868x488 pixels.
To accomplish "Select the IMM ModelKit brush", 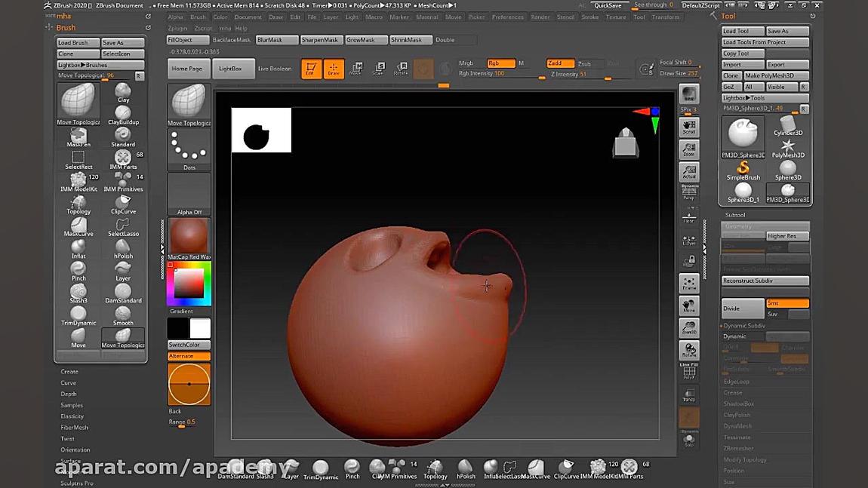I will (x=78, y=182).
